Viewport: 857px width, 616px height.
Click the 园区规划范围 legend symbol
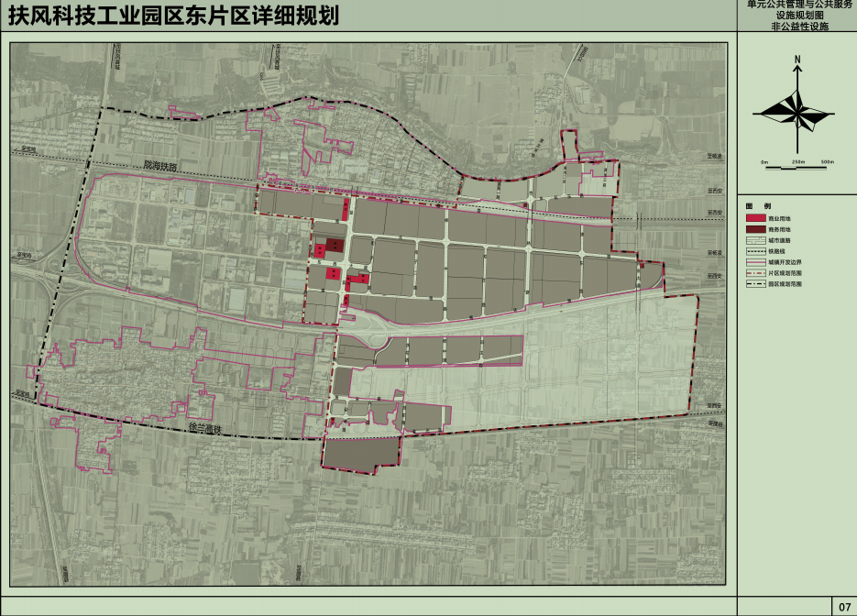tap(755, 285)
